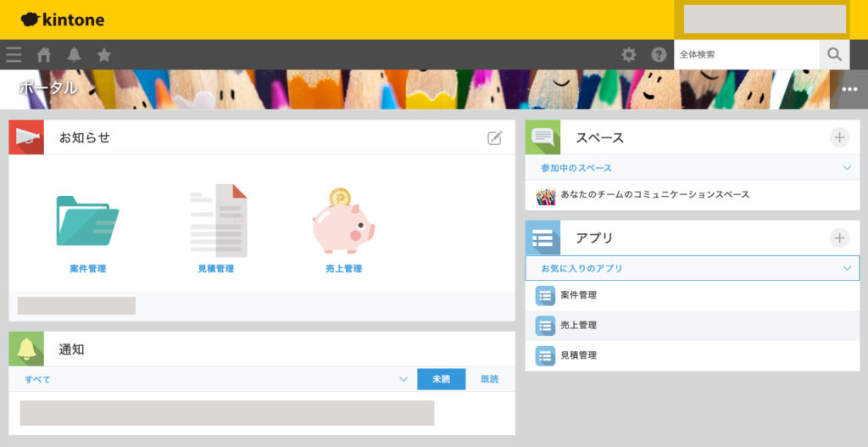The height and width of the screenshot is (447, 868).
Task: Click the お気に入りのアプリ label
Action: tap(581, 268)
